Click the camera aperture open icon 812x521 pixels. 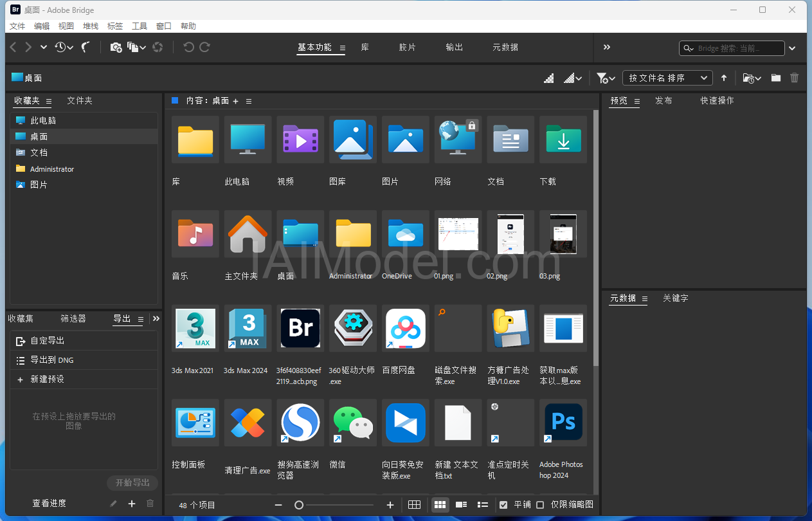158,47
